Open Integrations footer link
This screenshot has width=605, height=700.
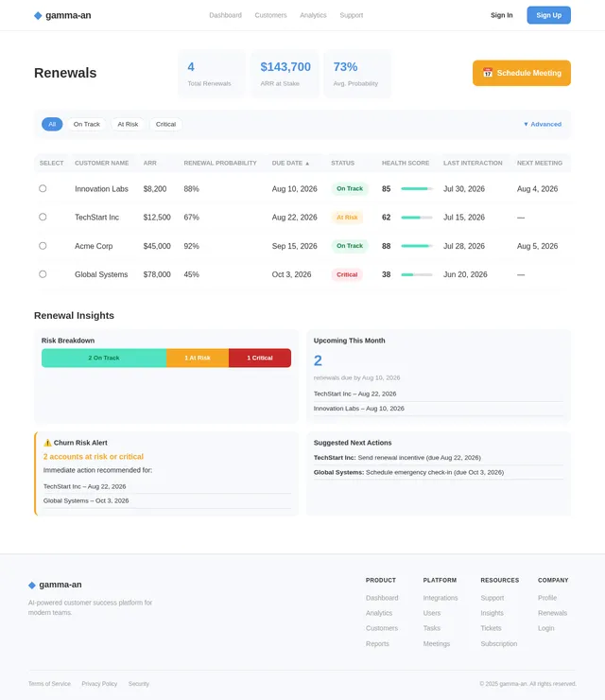(441, 598)
